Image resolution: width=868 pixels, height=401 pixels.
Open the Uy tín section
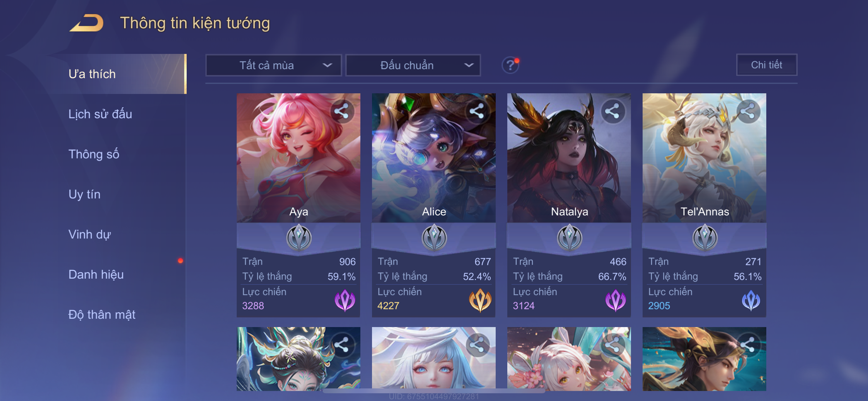click(x=84, y=194)
